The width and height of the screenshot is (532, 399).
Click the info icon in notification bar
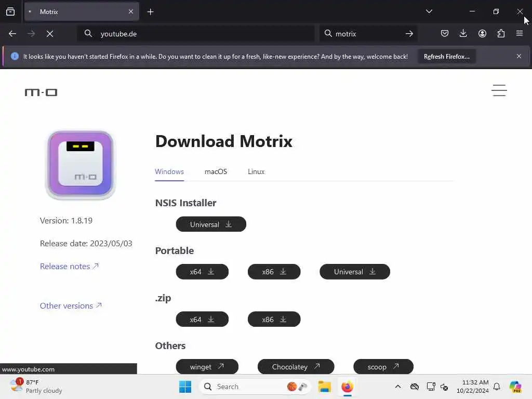(15, 56)
